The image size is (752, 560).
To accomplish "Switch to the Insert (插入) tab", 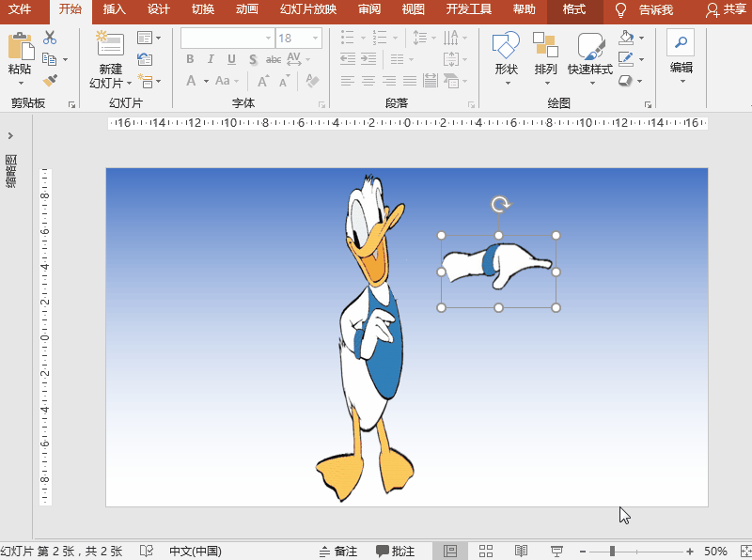I will 114,9.
